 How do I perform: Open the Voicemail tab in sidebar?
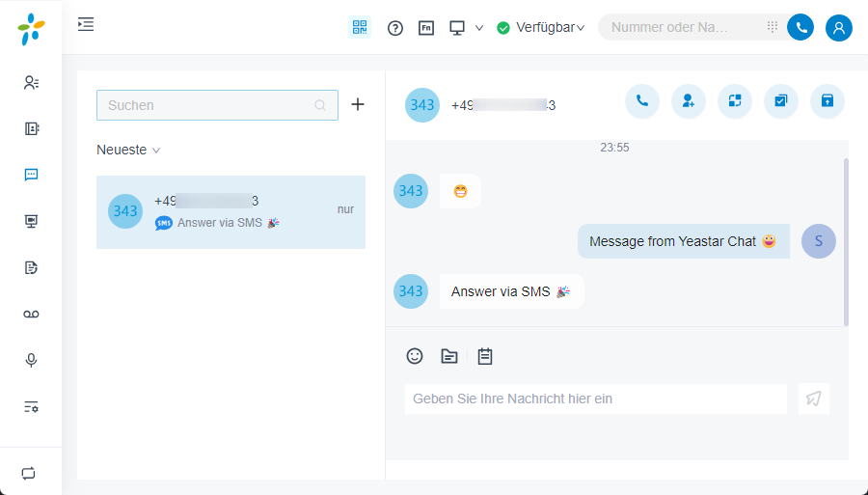point(31,315)
